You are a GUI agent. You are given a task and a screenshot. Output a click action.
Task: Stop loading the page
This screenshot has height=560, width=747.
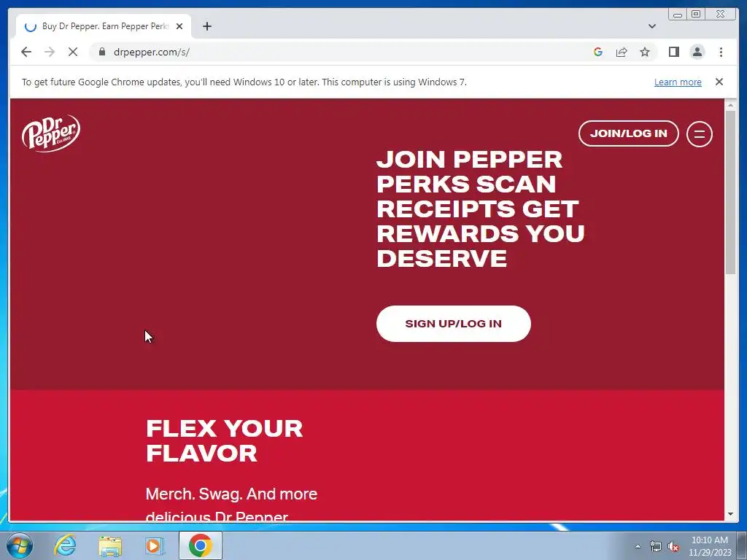tap(73, 52)
